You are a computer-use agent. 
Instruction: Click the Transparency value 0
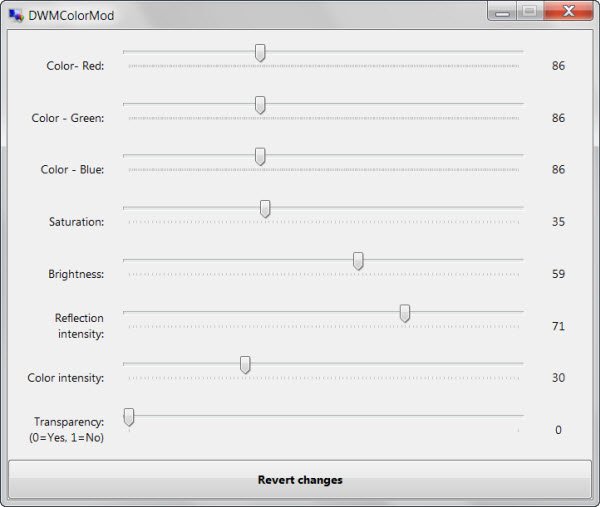click(558, 430)
